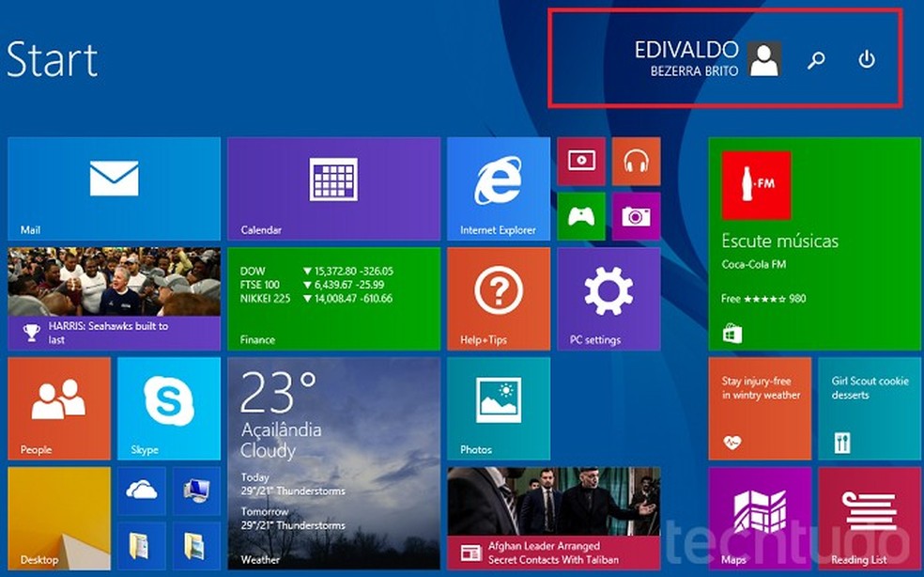The height and width of the screenshot is (577, 924).
Task: Open the Reading List tile
Action: tap(870, 518)
